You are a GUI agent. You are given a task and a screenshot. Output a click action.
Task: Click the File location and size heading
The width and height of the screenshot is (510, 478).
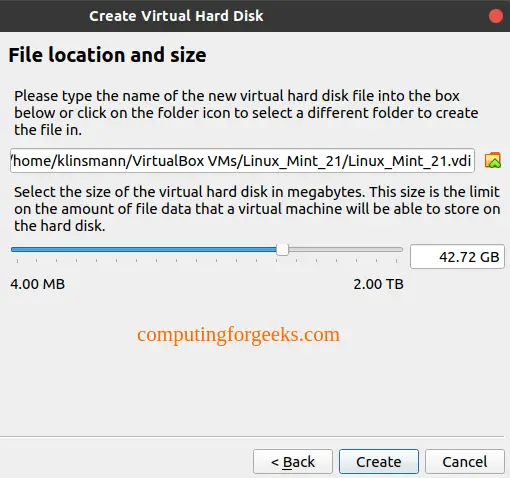pos(107,55)
